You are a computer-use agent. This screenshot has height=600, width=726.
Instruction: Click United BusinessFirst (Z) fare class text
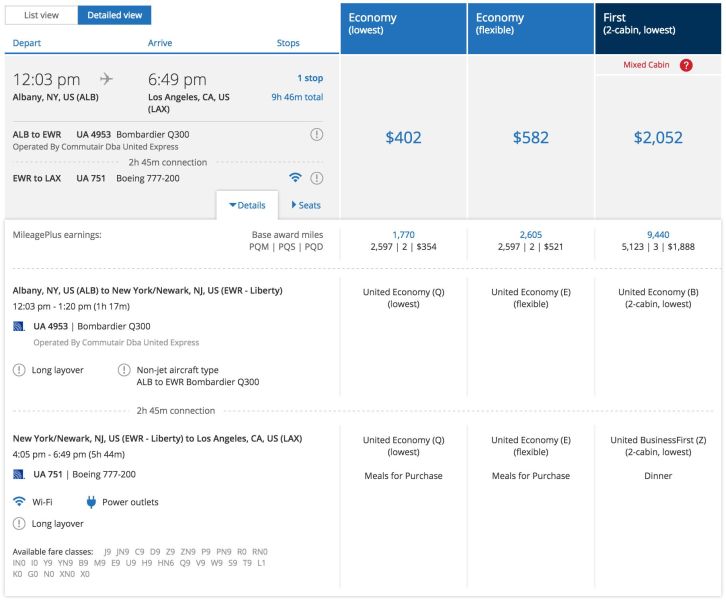point(658,440)
